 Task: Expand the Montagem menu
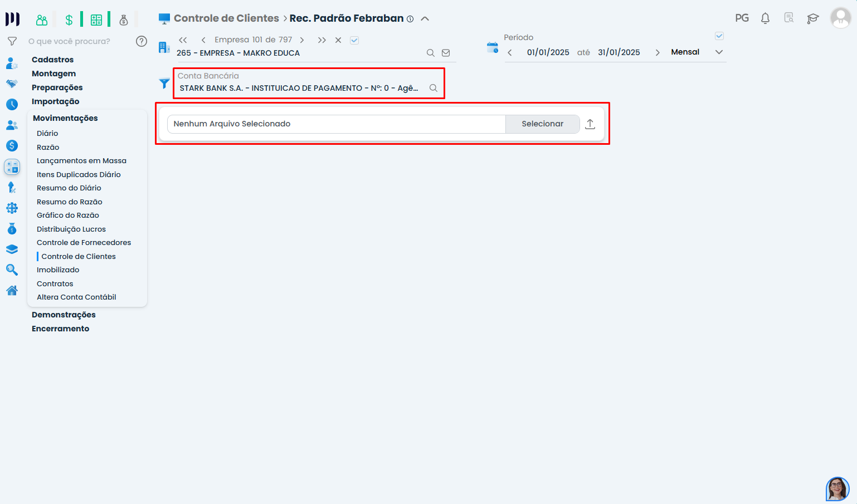53,74
